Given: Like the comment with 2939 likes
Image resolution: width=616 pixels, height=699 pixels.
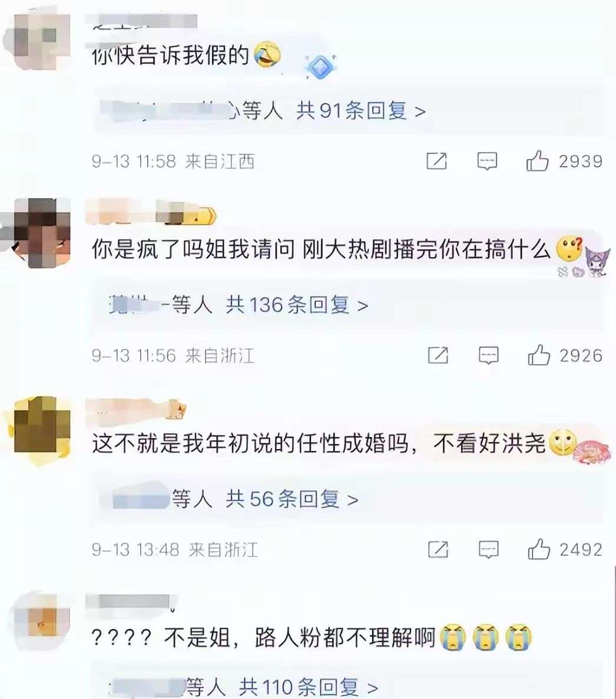Looking at the screenshot, I should (538, 161).
